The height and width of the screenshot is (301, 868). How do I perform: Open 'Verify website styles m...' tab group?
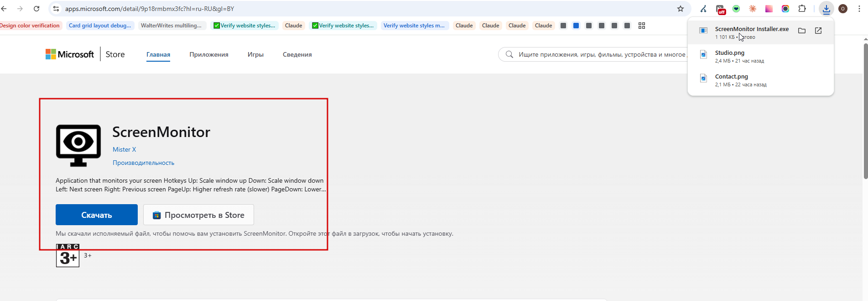click(x=414, y=26)
